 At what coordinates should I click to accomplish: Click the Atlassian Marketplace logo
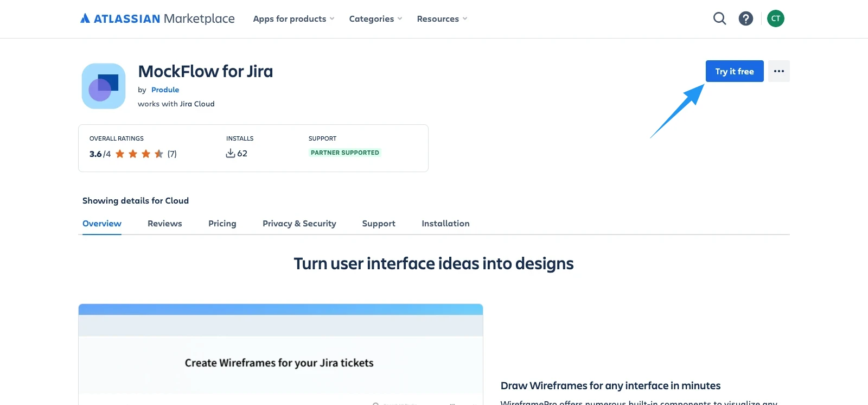[x=157, y=18]
